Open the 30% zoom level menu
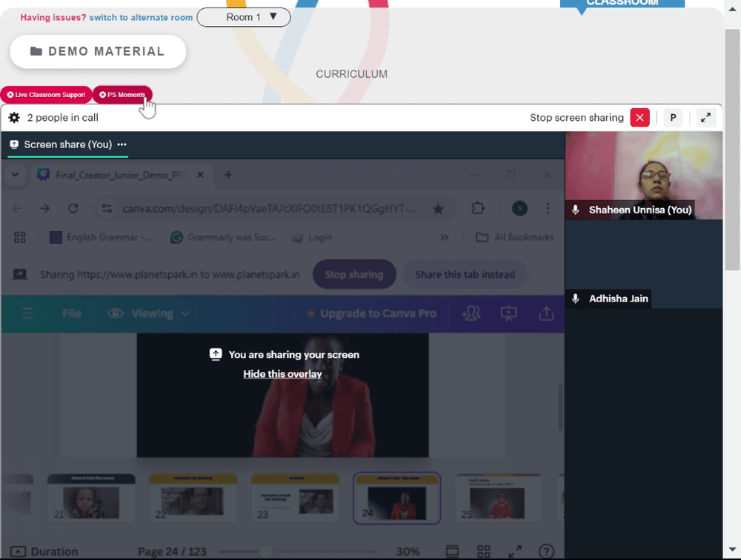This screenshot has width=741, height=560. (x=408, y=552)
